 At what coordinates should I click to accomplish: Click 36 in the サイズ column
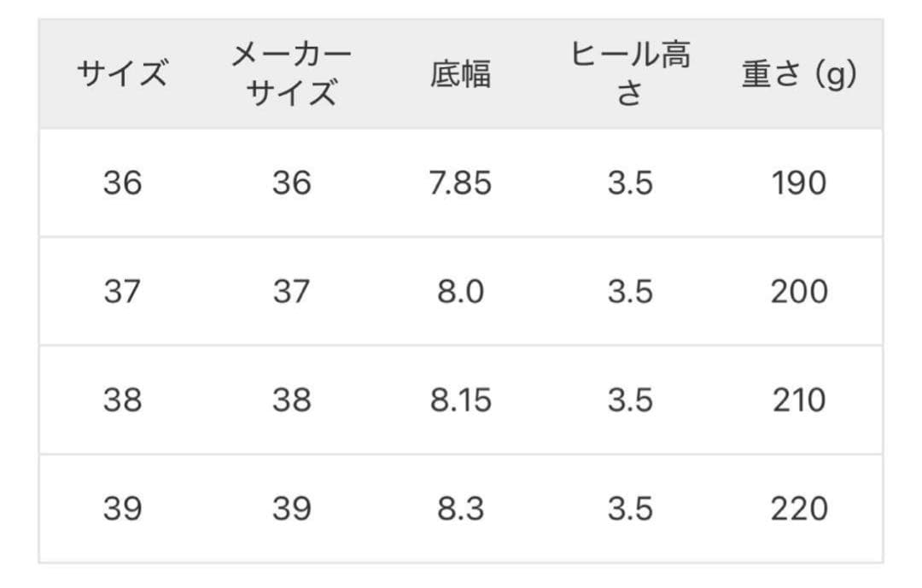(122, 183)
